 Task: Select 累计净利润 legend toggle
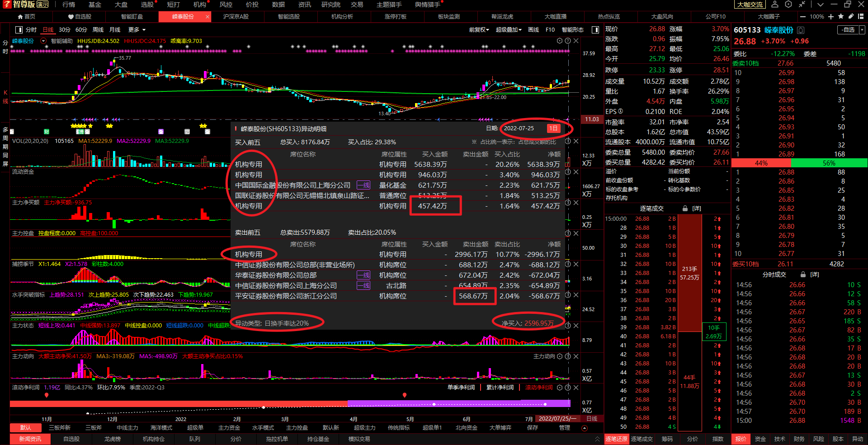coord(500,388)
